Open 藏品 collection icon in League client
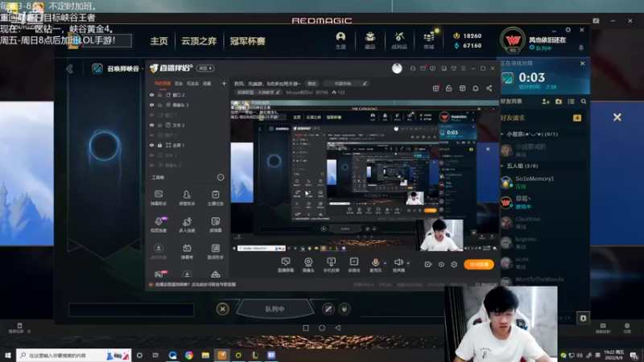644x362 pixels. point(370,40)
